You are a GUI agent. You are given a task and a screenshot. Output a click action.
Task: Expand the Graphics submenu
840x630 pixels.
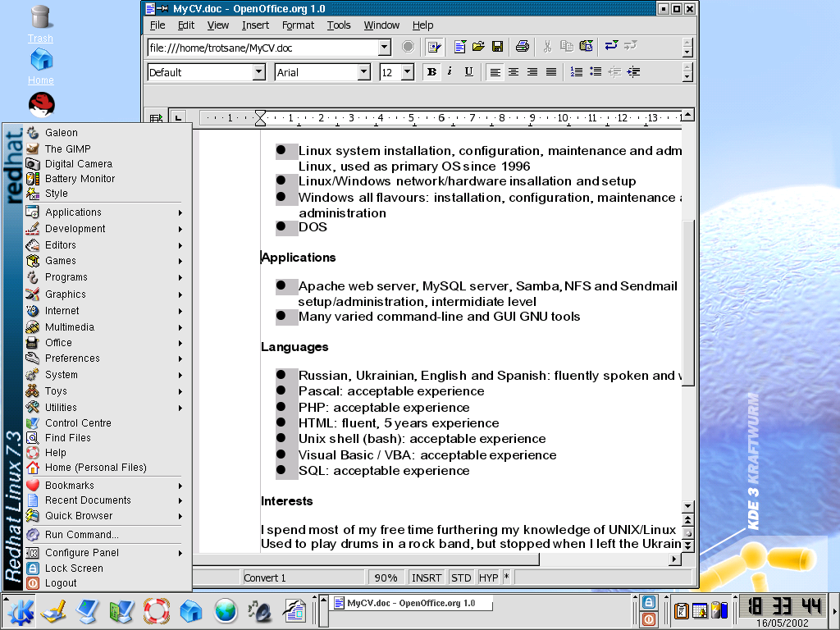pos(105,294)
